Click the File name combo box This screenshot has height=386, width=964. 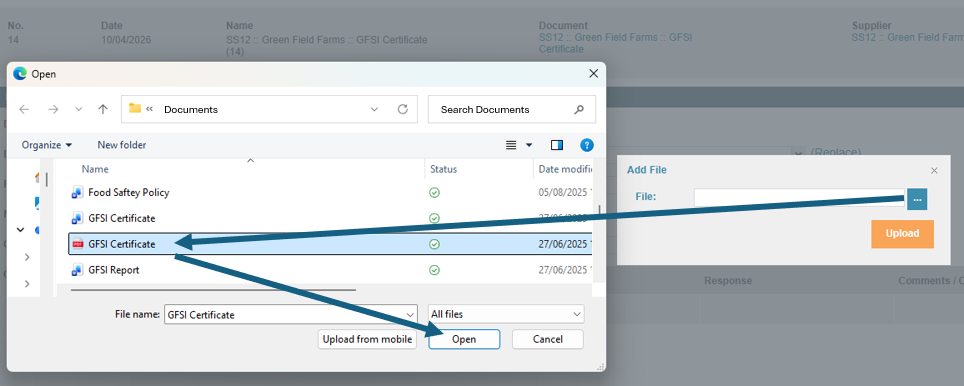point(291,314)
